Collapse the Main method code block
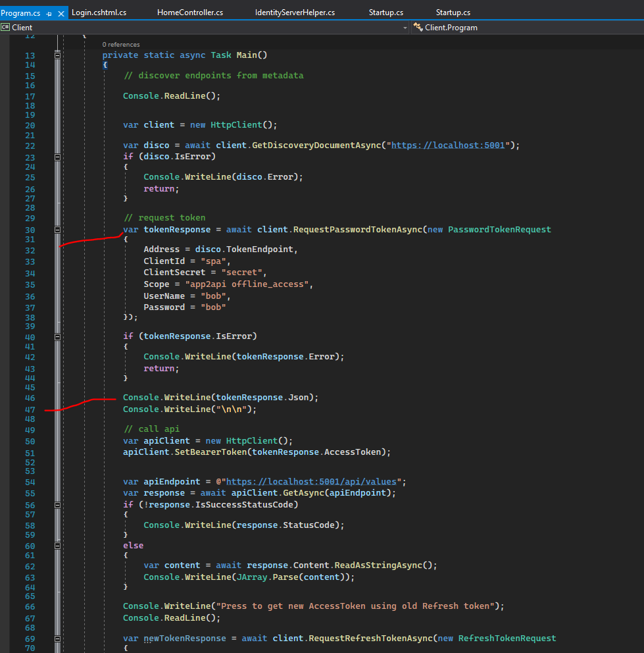Image resolution: width=644 pixels, height=653 pixels. [x=57, y=55]
